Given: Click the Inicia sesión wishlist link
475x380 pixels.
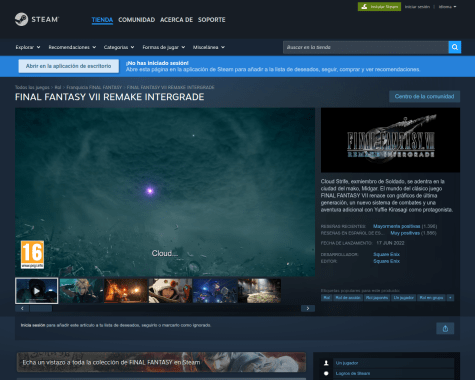Looking at the screenshot, I should click(x=33, y=325).
